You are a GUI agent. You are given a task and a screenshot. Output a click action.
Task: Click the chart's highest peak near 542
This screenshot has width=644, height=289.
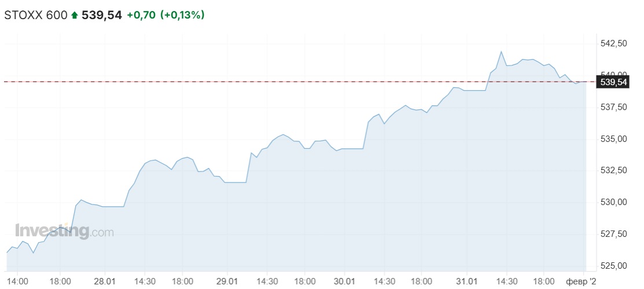(501, 52)
